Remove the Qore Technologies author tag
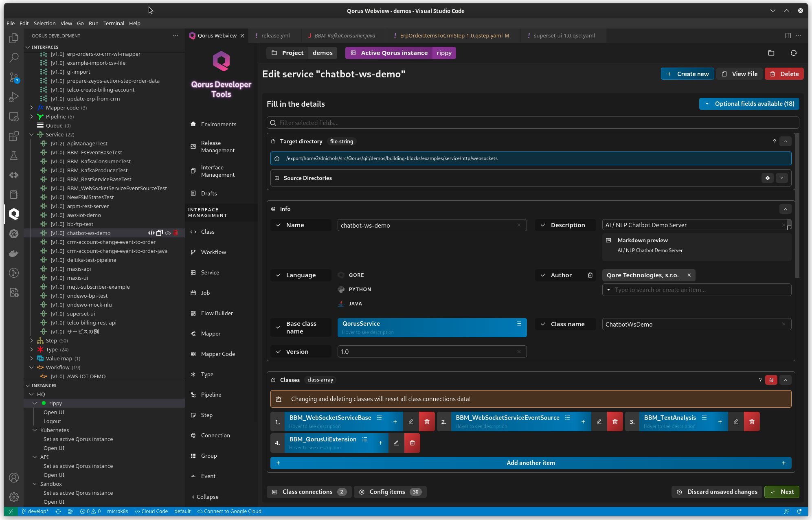Image resolution: width=812 pixels, height=520 pixels. pyautogui.click(x=689, y=275)
